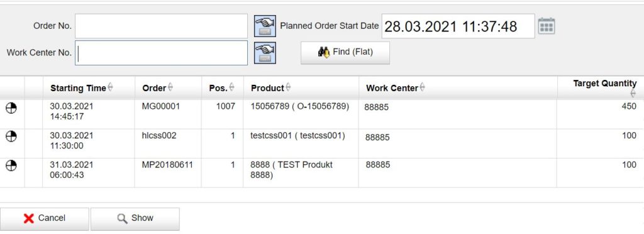Sort table by Starting Time column arrow
Image resolution: width=644 pixels, height=234 pixels.
pyautogui.click(x=110, y=87)
